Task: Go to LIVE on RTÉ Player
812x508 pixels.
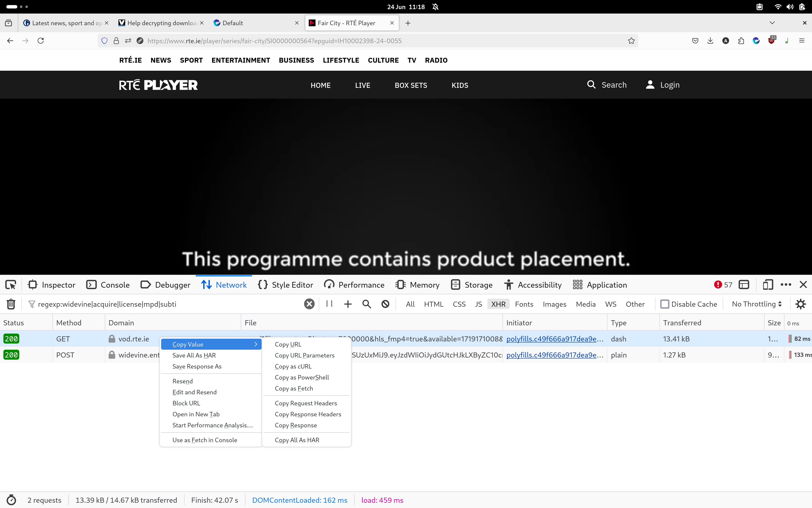Action: [x=362, y=85]
